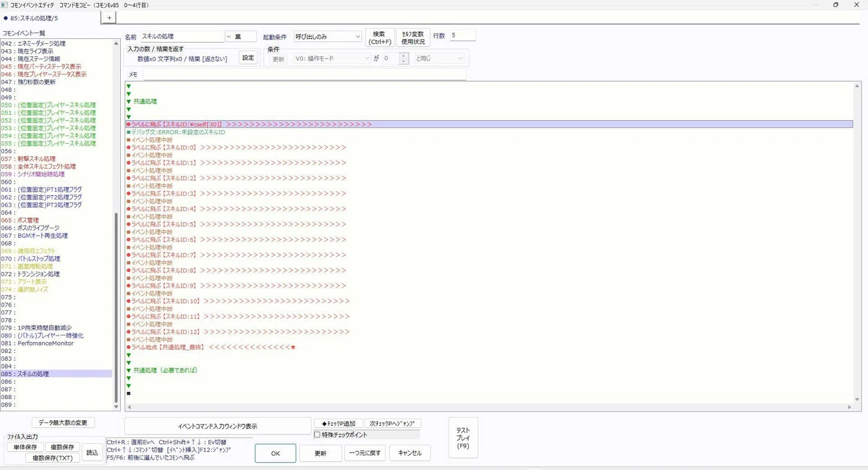Edit the 名前 field containing スキルの処理
The height and width of the screenshot is (470, 868).
pos(182,36)
